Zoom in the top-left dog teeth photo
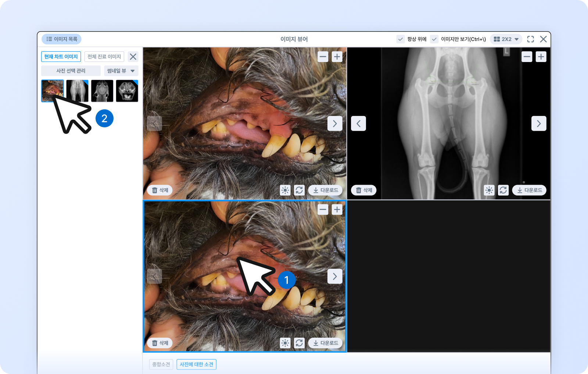 tap(337, 57)
